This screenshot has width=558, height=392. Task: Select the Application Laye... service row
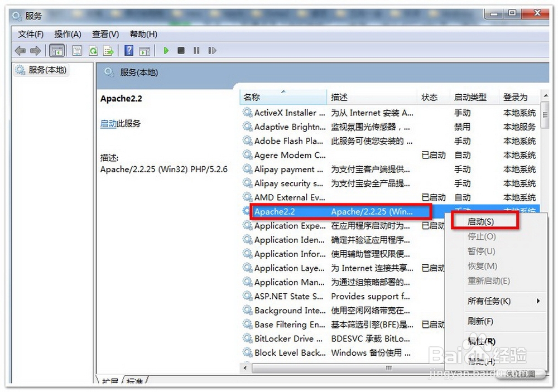[x=343, y=268]
